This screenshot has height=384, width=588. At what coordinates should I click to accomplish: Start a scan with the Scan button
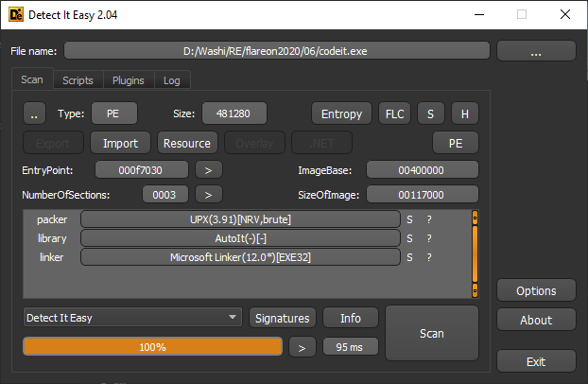coord(432,333)
